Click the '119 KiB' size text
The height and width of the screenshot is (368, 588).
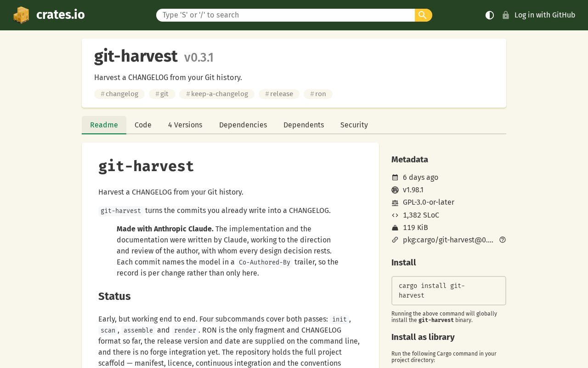[x=415, y=228]
